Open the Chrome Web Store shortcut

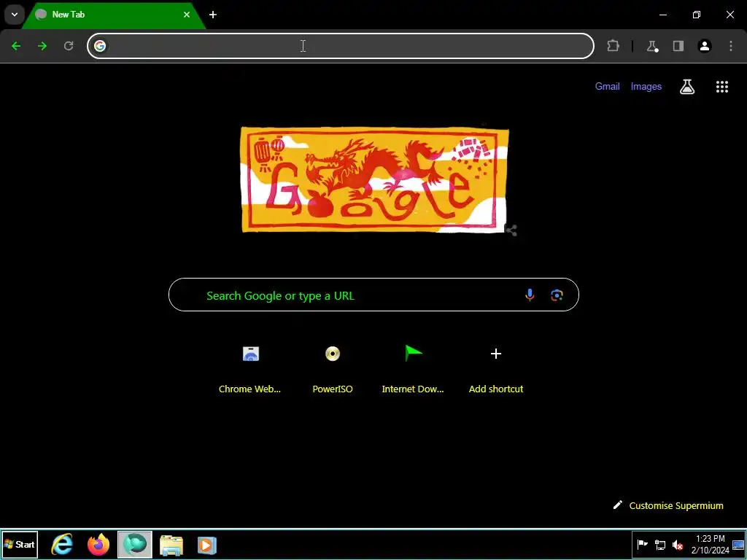pyautogui.click(x=250, y=368)
